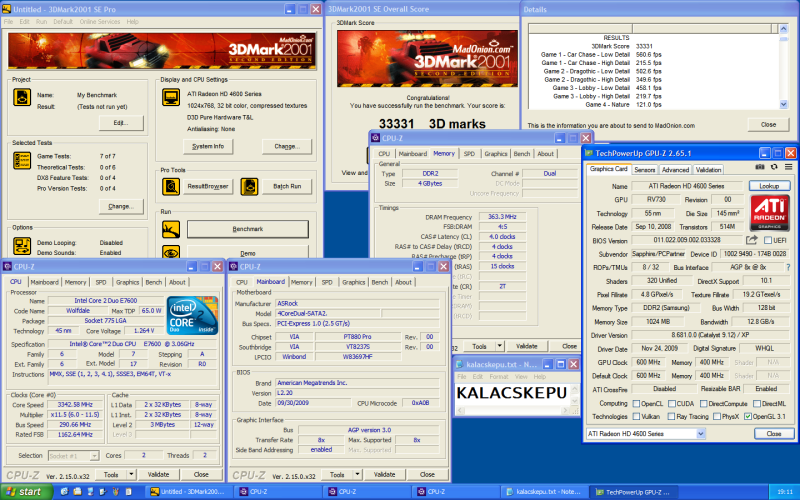Screen dimensions: 800x500
Task: Click the Batch Run icon in 3DMark
Action: (249, 187)
